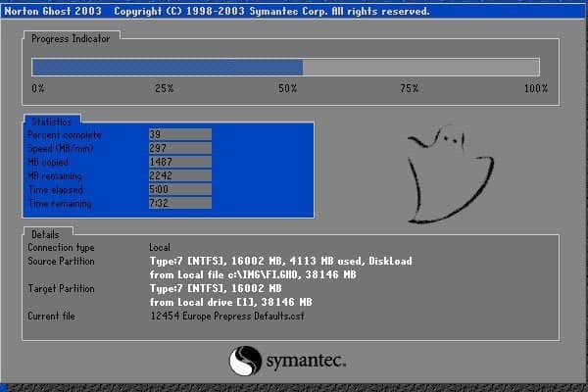This screenshot has width=588, height=392.
Task: Select the Percent complete value field
Action: click(178, 134)
